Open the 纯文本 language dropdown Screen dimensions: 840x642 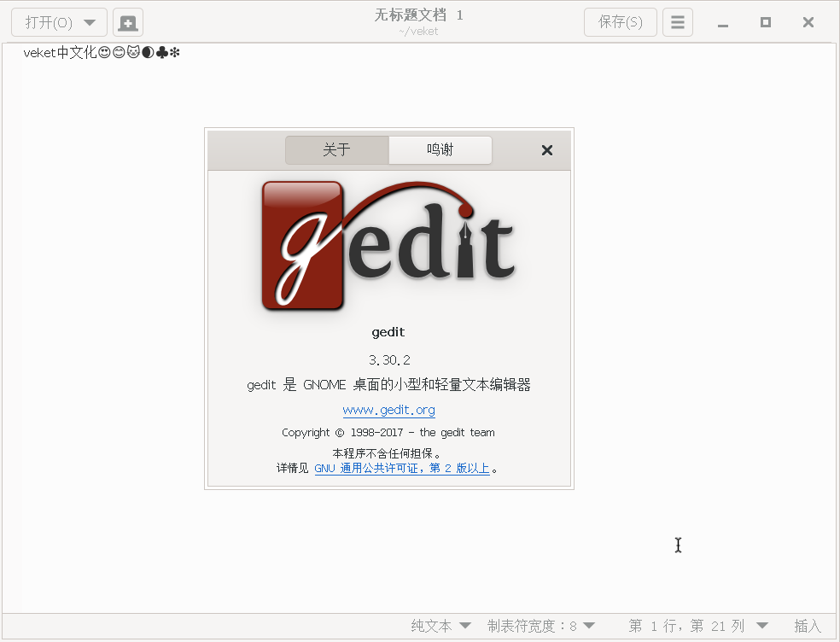440,626
